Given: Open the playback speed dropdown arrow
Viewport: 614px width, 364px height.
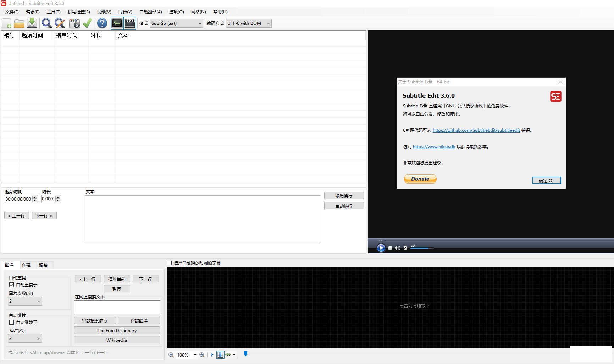Looking at the screenshot, I should coord(234,355).
